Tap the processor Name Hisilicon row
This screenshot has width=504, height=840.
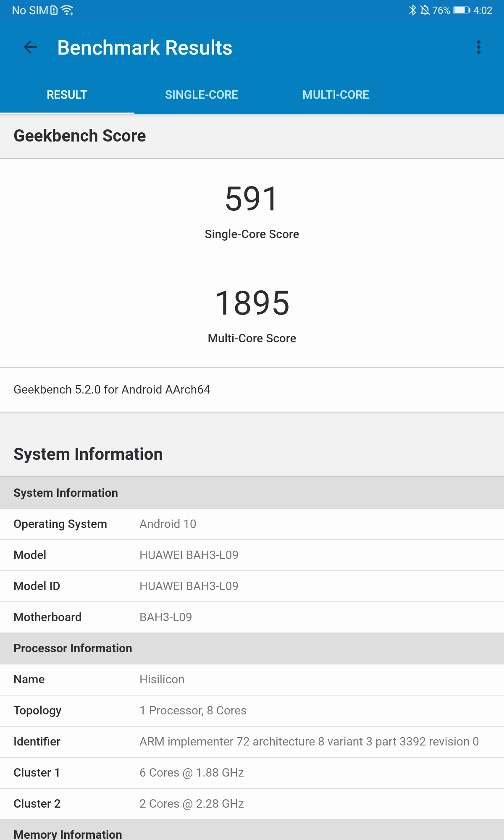click(252, 680)
